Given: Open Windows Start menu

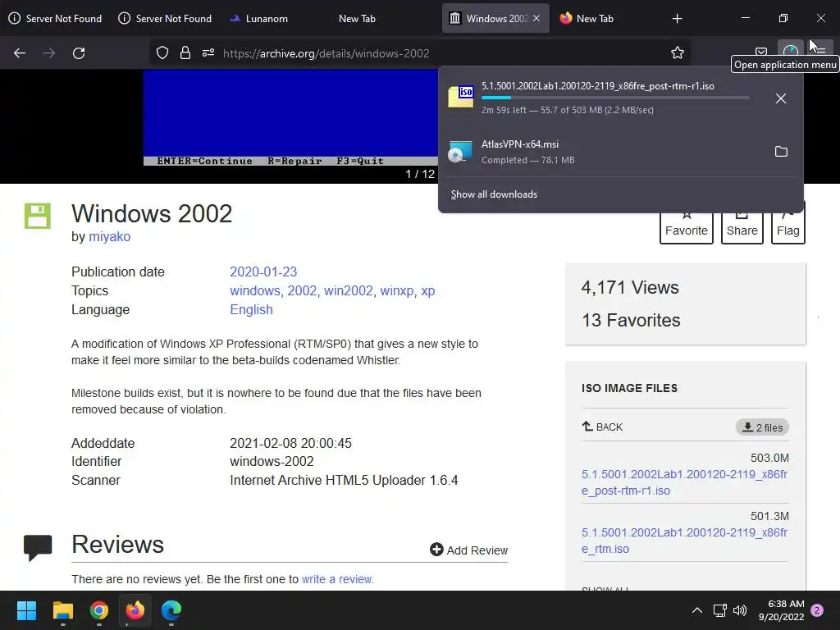Looking at the screenshot, I should coord(26,610).
